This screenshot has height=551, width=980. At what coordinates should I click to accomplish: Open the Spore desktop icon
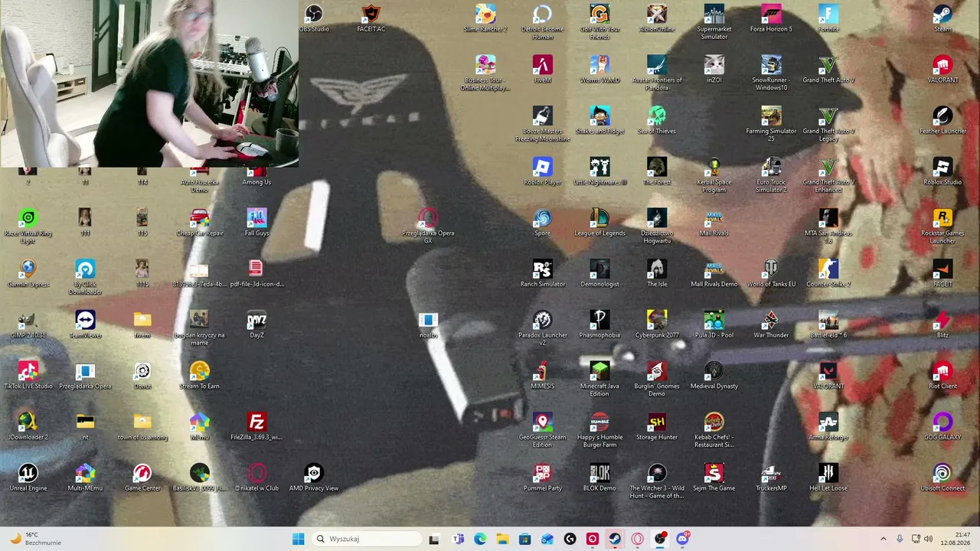click(542, 222)
